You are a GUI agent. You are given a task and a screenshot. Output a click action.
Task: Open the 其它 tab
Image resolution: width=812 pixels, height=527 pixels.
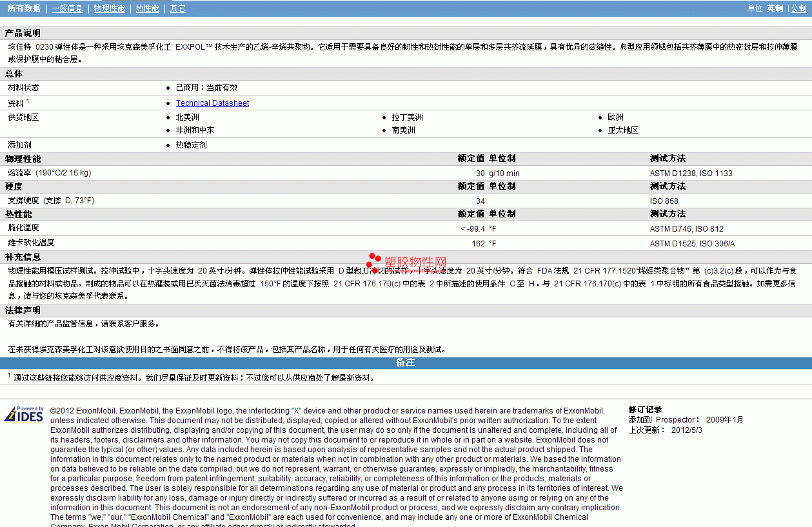click(x=178, y=8)
